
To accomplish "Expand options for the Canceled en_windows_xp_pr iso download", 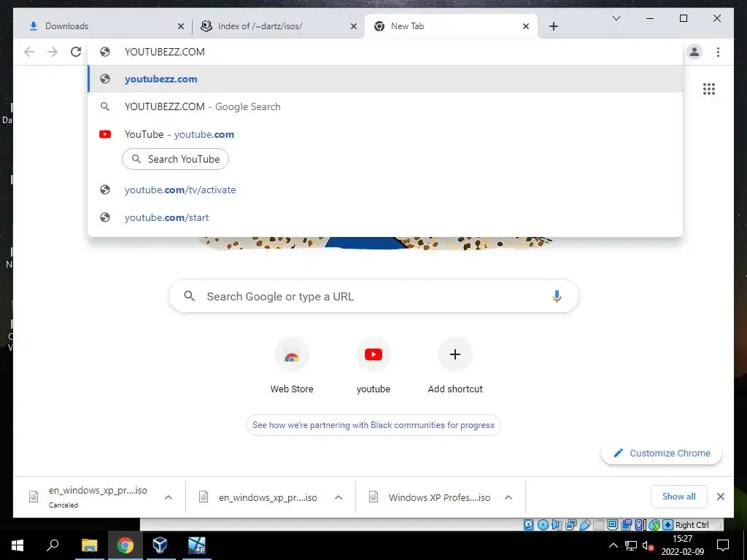I will pos(169,497).
